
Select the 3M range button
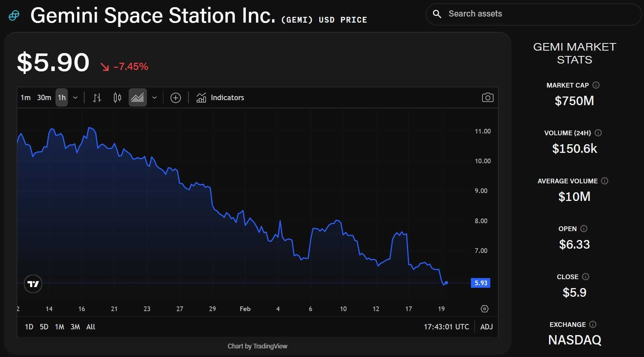tap(75, 327)
